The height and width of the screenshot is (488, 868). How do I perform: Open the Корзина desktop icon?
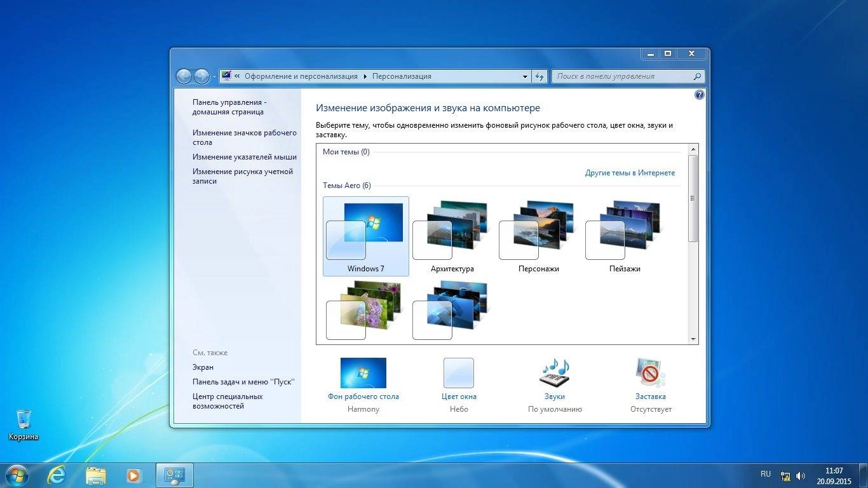24,424
